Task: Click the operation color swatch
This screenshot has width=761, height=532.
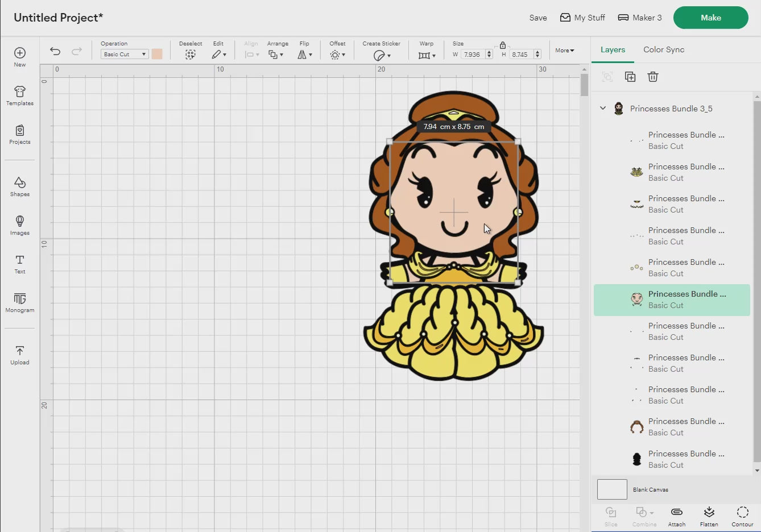Action: [x=157, y=54]
